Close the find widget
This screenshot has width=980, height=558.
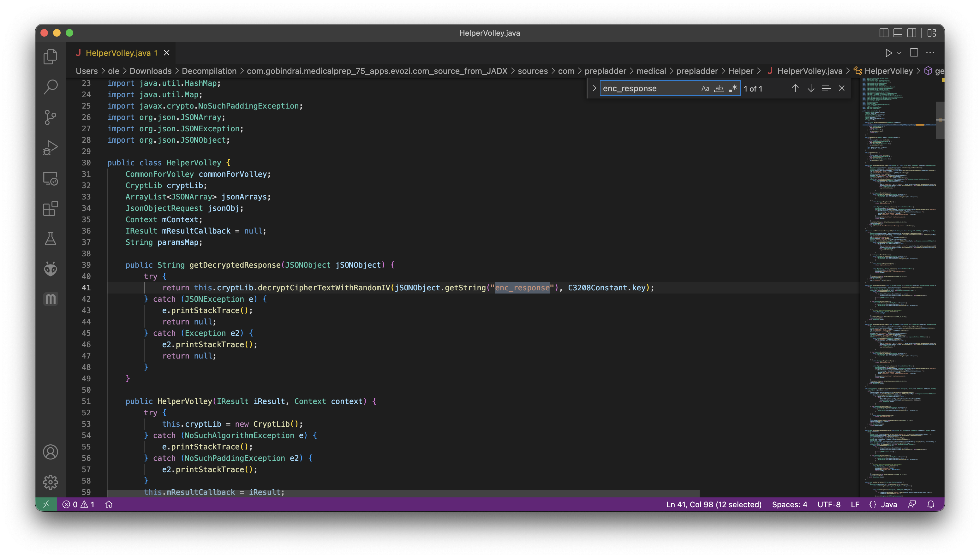[842, 88]
